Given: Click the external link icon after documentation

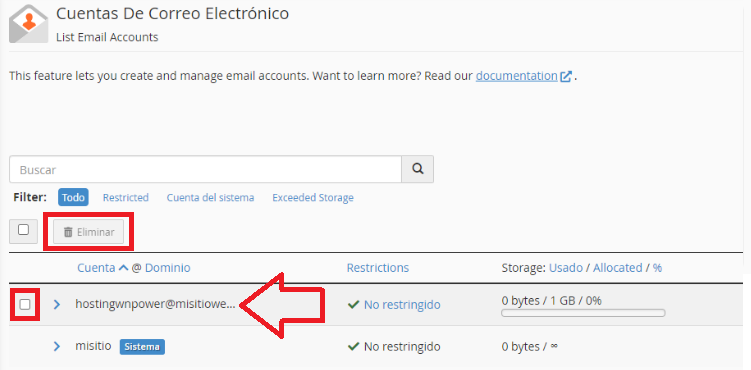Looking at the screenshot, I should pos(566,77).
